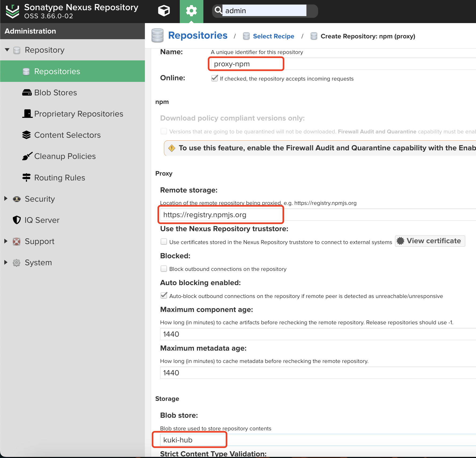The height and width of the screenshot is (458, 476).
Task: Click the search magnifier icon
Action: pyautogui.click(x=218, y=10)
